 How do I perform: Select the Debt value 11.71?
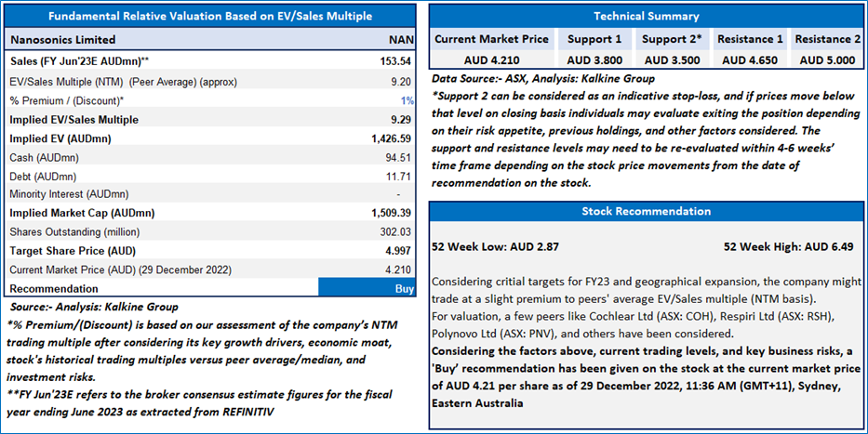point(398,177)
